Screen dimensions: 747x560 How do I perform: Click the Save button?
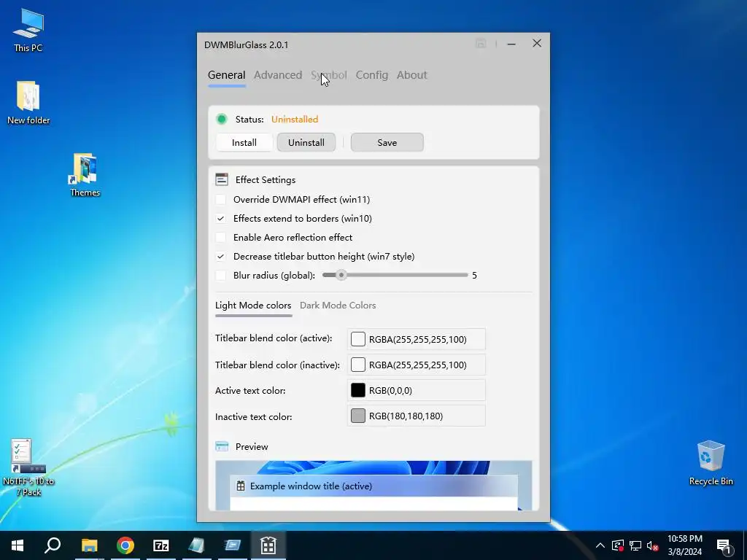[387, 142]
